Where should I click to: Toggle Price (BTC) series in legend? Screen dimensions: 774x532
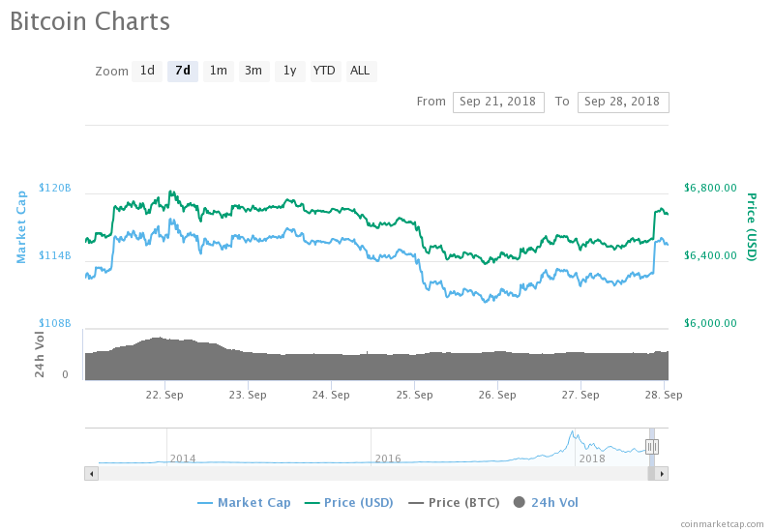point(454,503)
